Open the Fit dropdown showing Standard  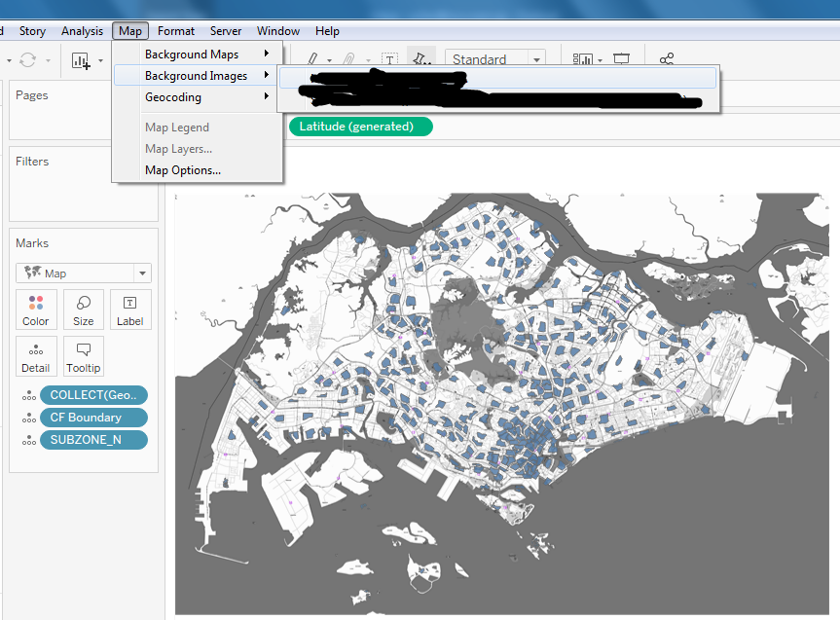[496, 58]
